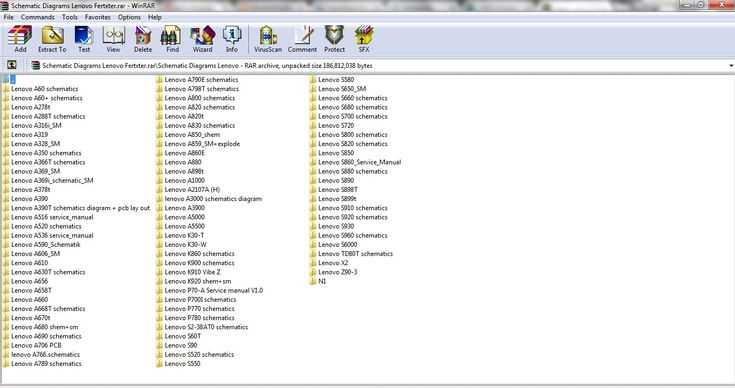Run VirusScan on the archive

click(268, 39)
